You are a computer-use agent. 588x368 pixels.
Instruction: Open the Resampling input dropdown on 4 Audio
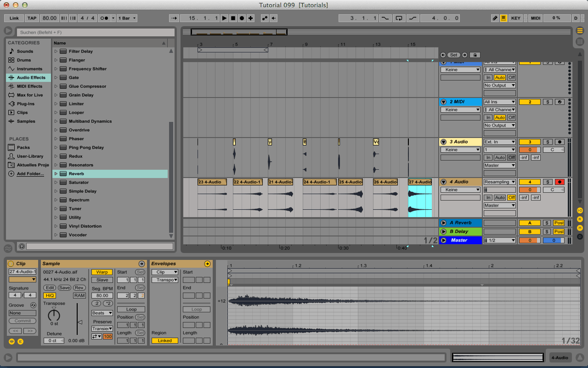pyautogui.click(x=499, y=182)
